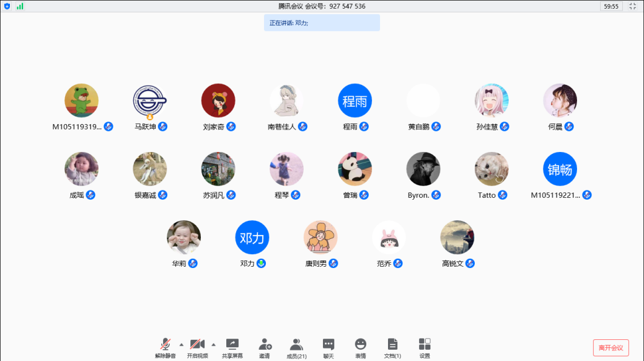Click the 正在讲话 speaking banner
Viewport: 644px width, 361px height.
322,23
